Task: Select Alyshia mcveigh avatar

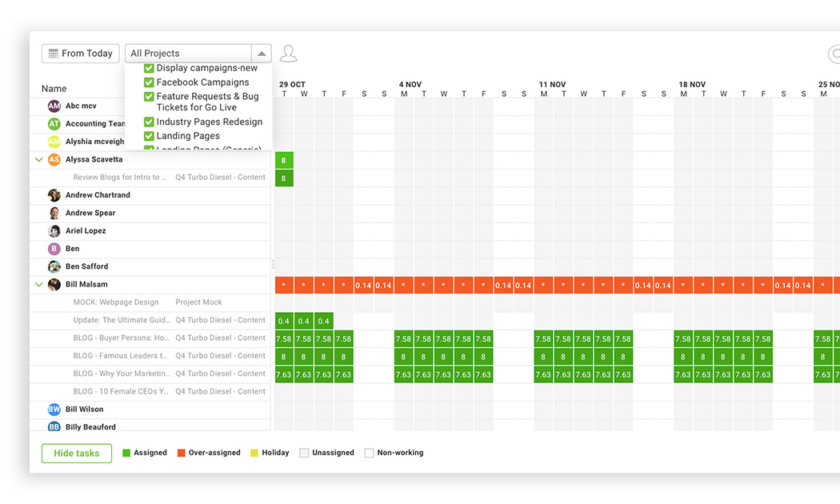Action: (x=54, y=142)
